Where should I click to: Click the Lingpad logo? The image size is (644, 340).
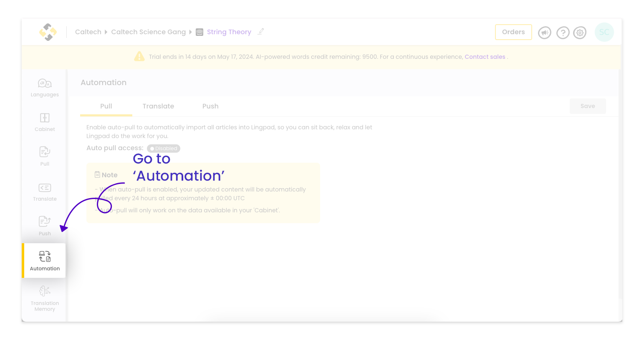click(48, 32)
